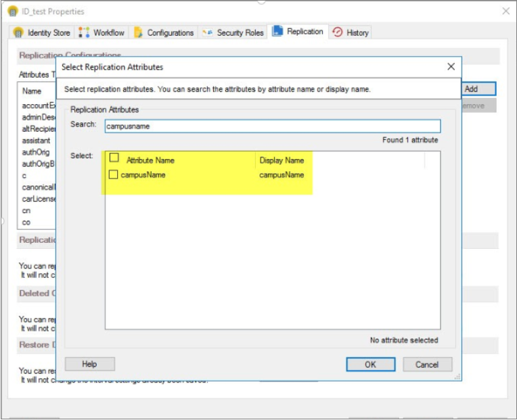Click the 'No attribute selected' status text
The height and width of the screenshot is (420, 517).
pyautogui.click(x=404, y=340)
